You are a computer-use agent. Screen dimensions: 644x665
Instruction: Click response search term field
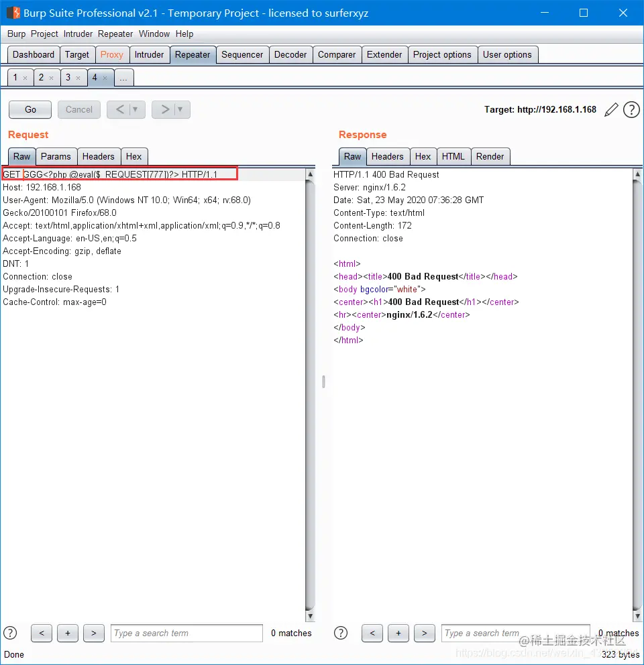[x=515, y=633]
